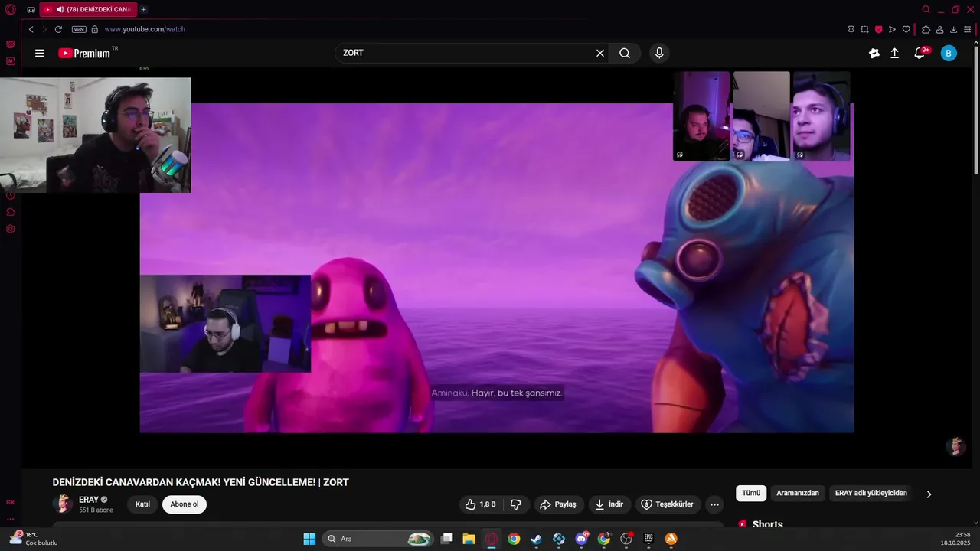Open the Opera extensions cube icon
Screen dimensions: 980x551
click(x=926, y=29)
